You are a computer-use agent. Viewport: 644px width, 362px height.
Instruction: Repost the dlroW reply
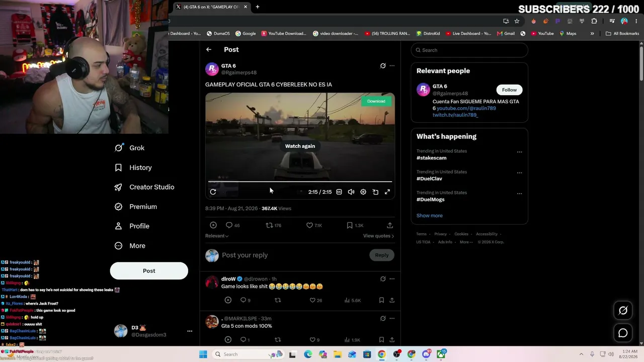click(x=278, y=300)
